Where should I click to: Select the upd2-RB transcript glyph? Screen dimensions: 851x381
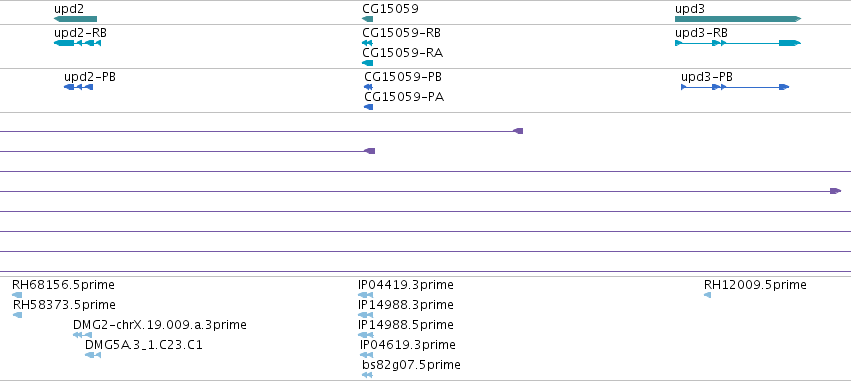tap(78, 43)
